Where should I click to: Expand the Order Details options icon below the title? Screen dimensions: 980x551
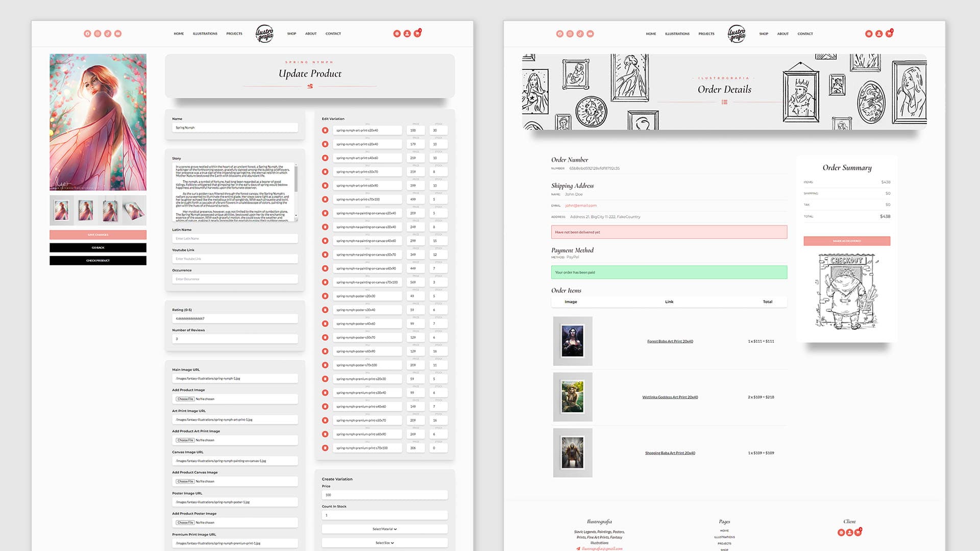click(724, 103)
